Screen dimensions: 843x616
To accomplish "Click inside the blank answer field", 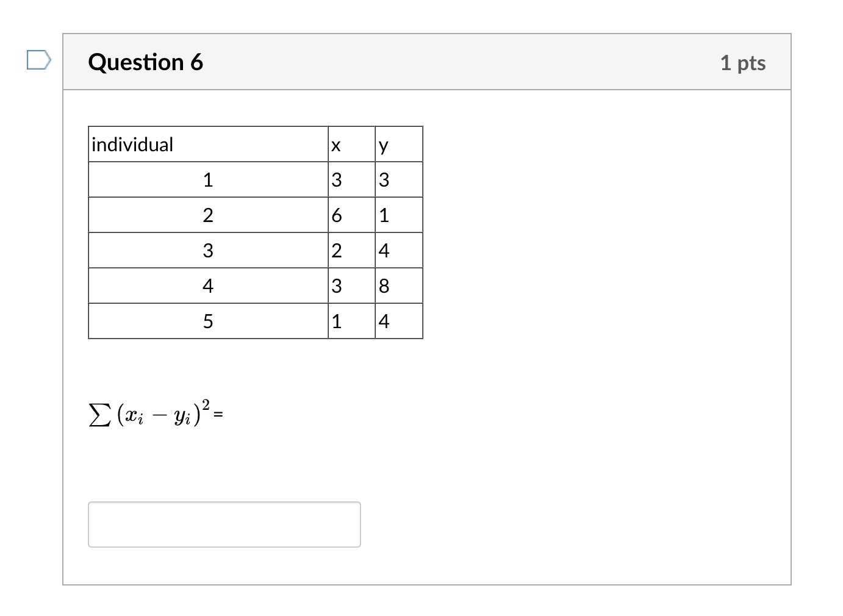I will tap(224, 524).
